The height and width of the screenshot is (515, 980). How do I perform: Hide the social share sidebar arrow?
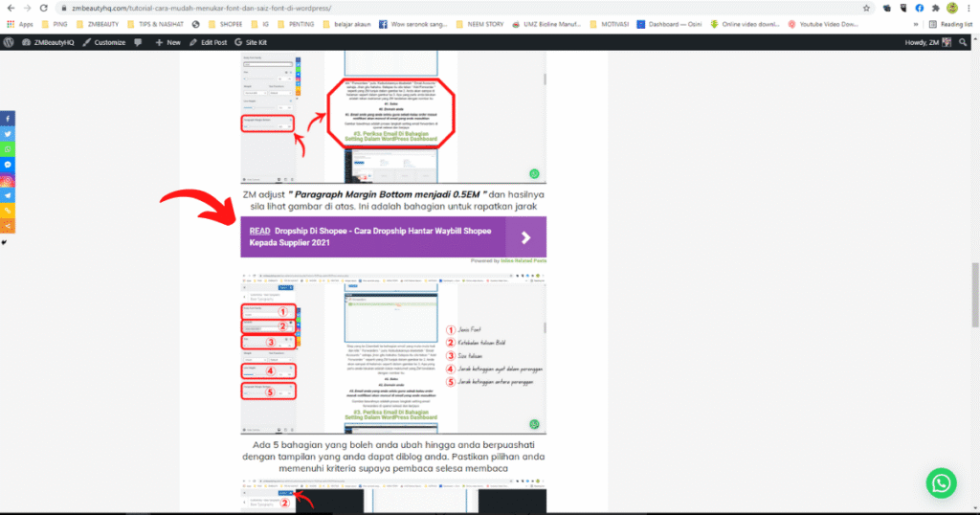tap(4, 242)
